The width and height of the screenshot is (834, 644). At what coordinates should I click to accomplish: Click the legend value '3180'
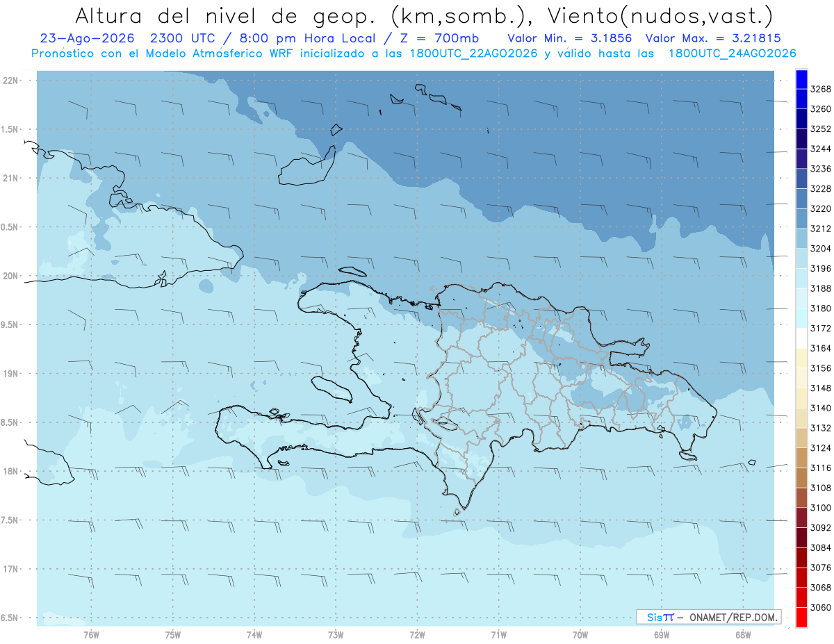(821, 308)
